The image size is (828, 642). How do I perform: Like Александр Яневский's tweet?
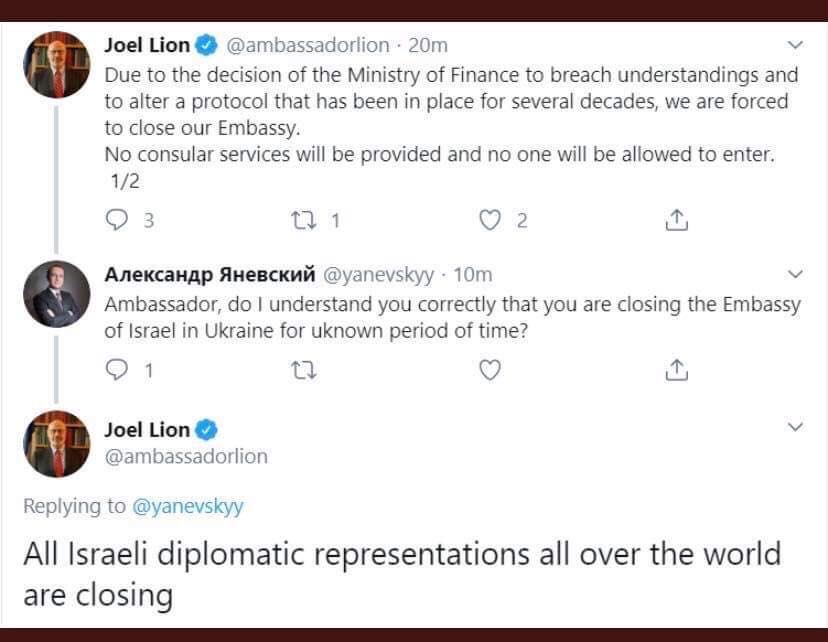point(489,370)
